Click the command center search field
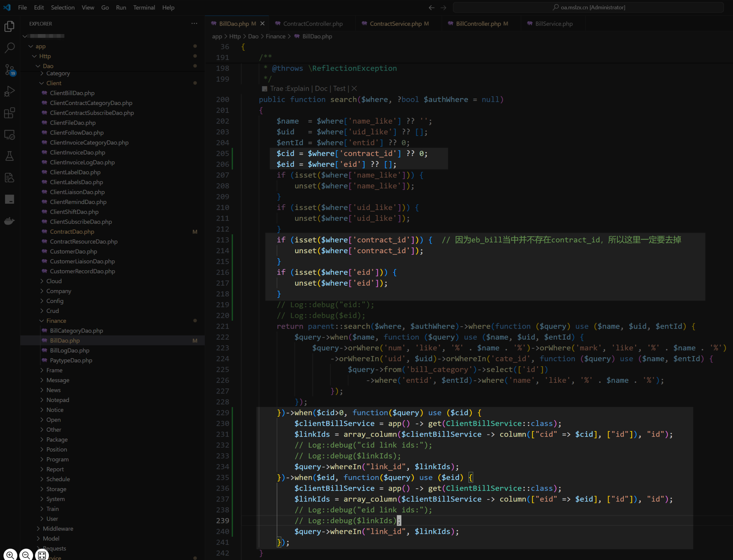 (x=588, y=7)
